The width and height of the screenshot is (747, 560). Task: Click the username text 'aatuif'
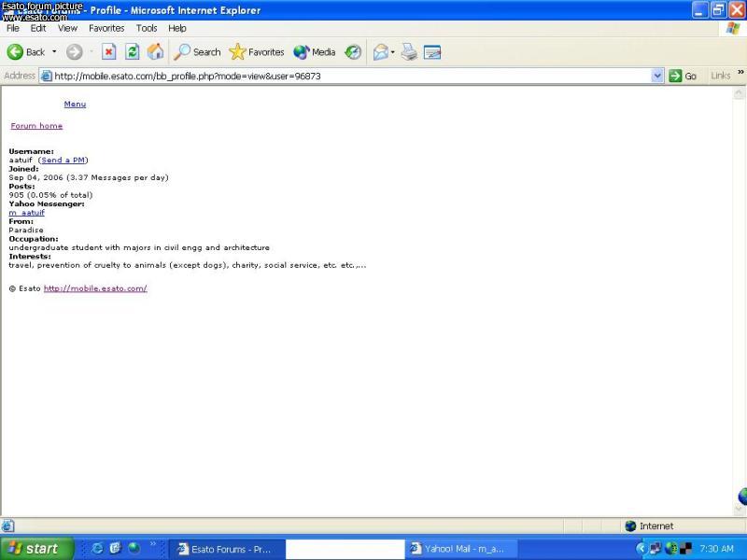(21, 160)
